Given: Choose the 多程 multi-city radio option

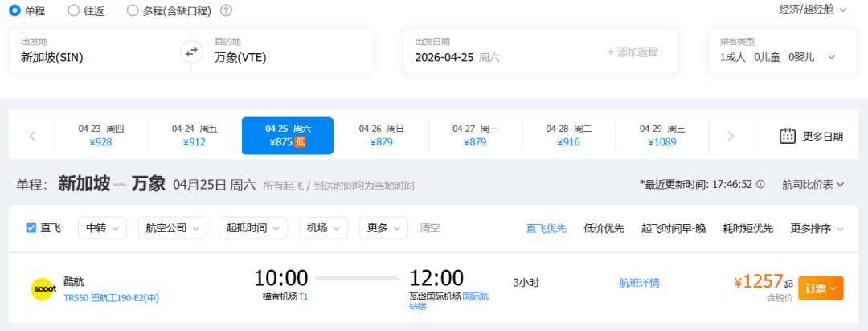Looking at the screenshot, I should pos(133,10).
